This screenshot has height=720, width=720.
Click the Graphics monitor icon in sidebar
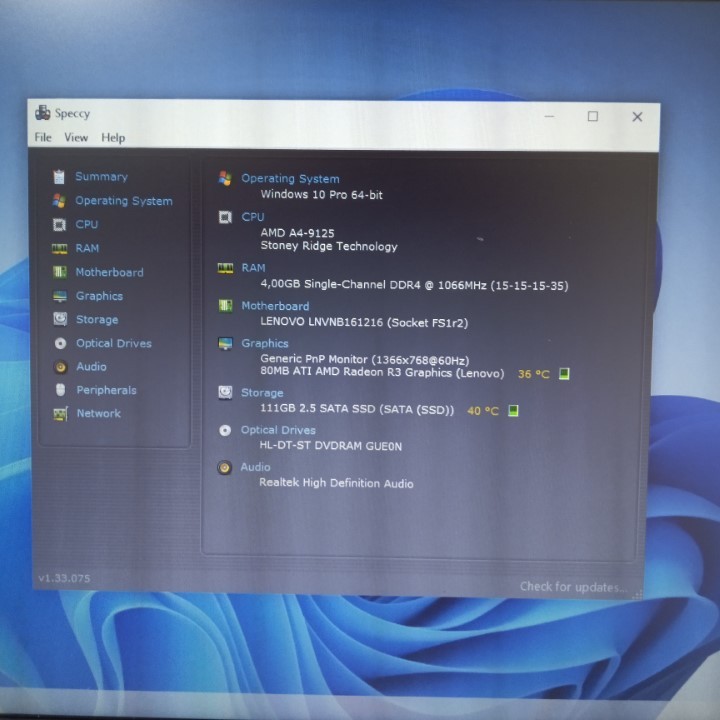tap(60, 296)
